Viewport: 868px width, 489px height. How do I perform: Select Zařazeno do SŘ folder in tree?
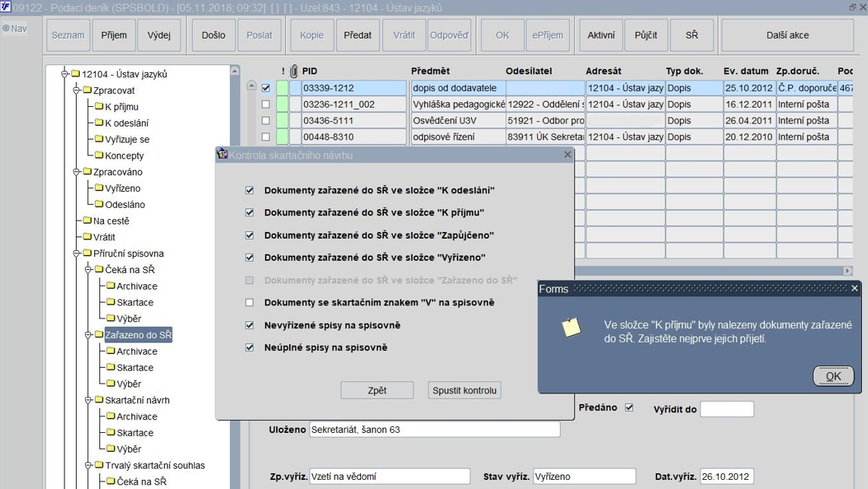138,335
